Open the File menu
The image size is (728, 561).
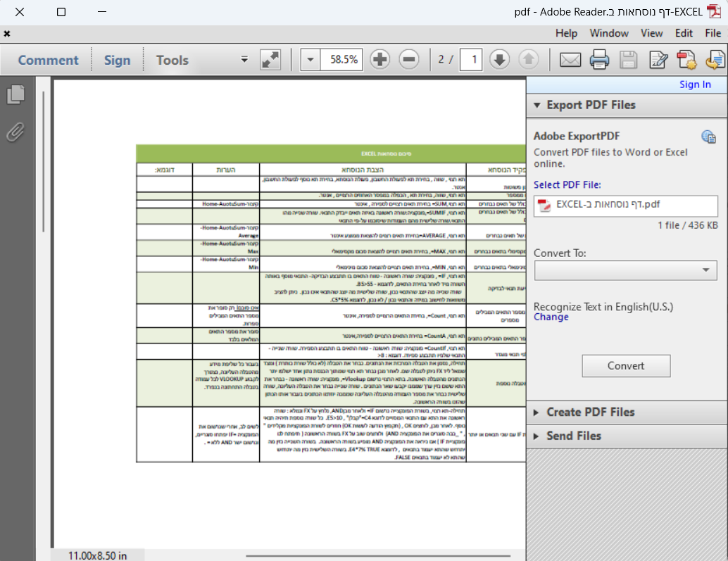[713, 33]
